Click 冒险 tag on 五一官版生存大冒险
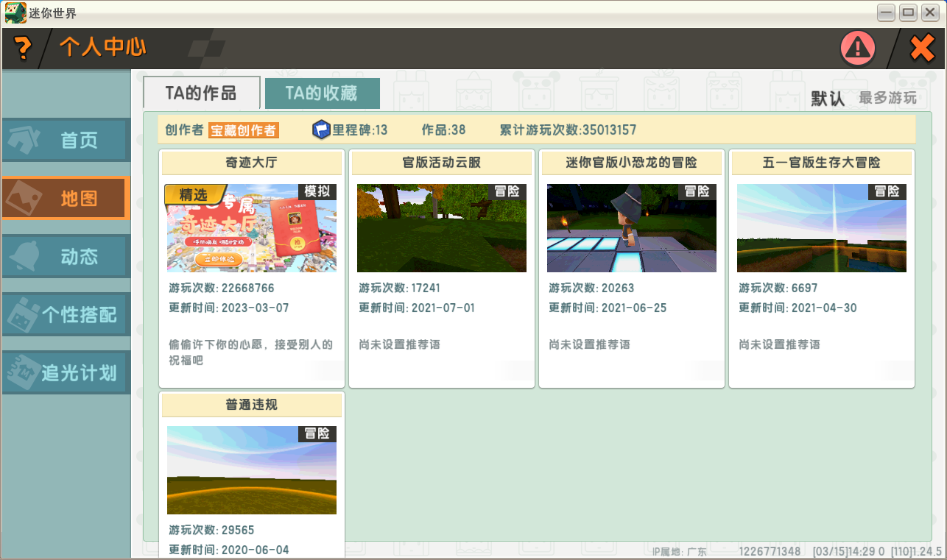947x560 pixels. point(887,191)
